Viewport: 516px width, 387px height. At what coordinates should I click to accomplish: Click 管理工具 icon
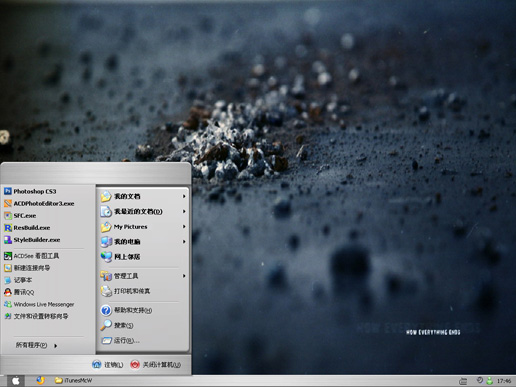106,276
